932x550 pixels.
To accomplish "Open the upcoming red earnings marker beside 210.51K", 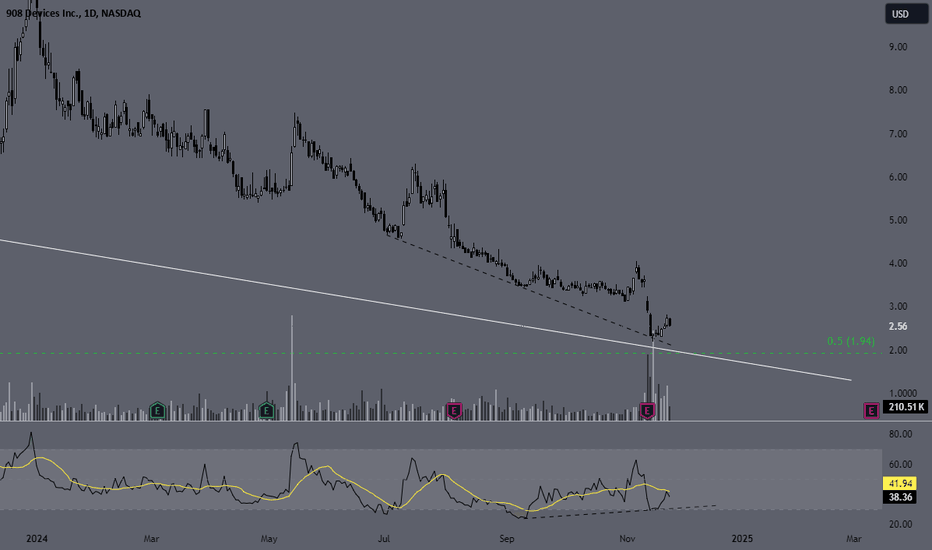I will (x=871, y=410).
